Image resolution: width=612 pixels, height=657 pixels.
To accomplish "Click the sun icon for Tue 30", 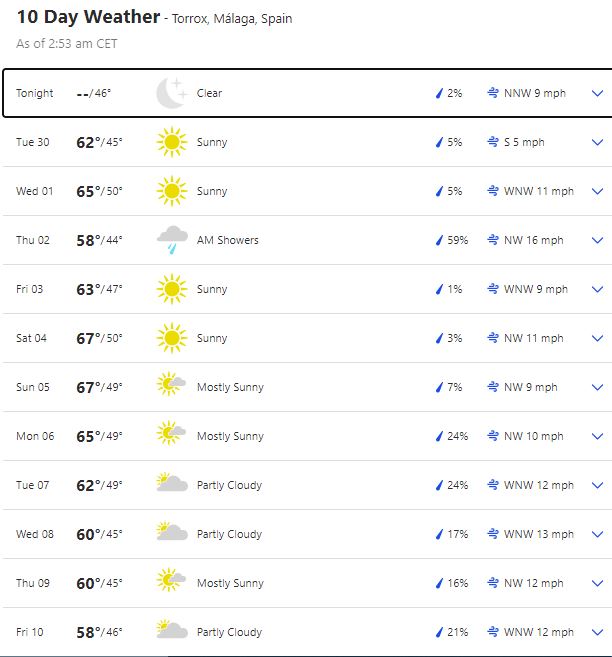I will (x=172, y=142).
